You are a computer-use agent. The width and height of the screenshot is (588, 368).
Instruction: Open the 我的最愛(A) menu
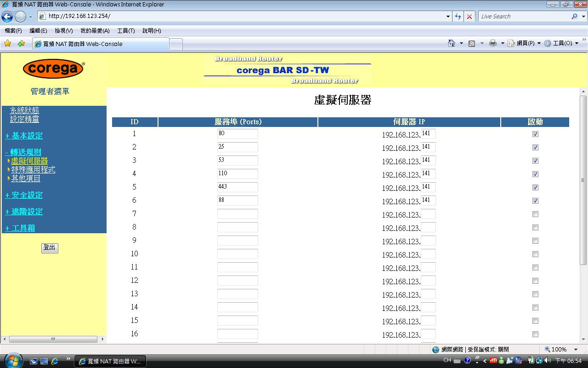coord(95,31)
